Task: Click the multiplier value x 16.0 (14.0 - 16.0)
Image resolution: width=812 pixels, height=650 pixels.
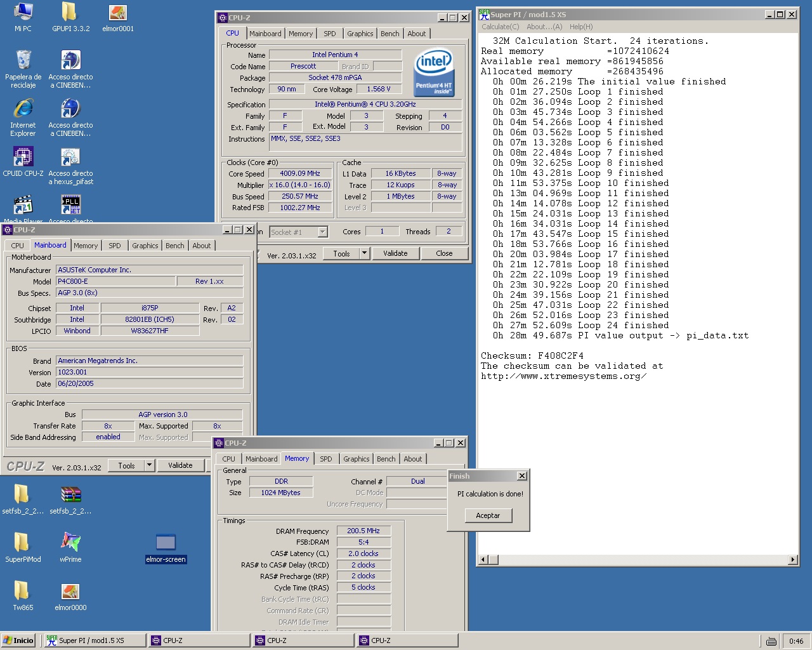Action: [300, 185]
